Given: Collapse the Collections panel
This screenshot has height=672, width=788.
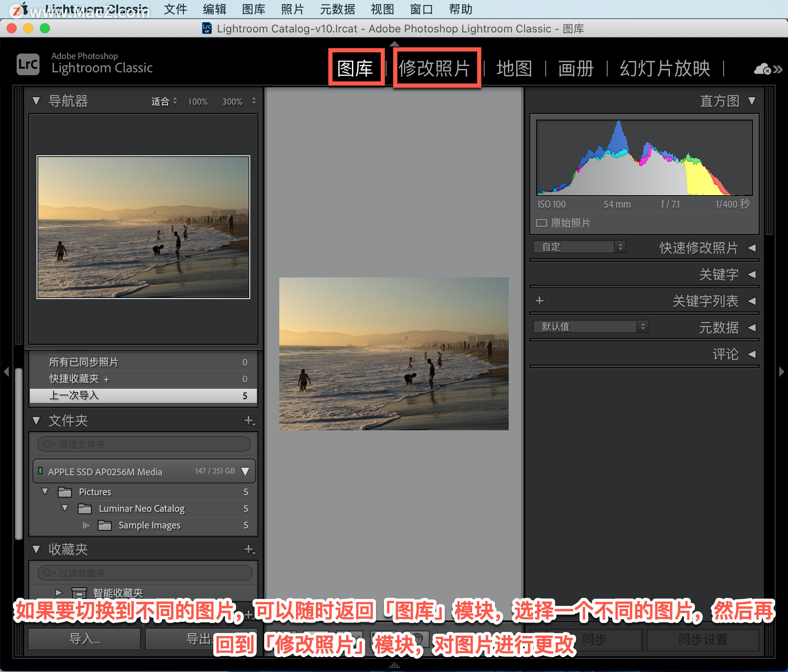Looking at the screenshot, I should (x=36, y=549).
